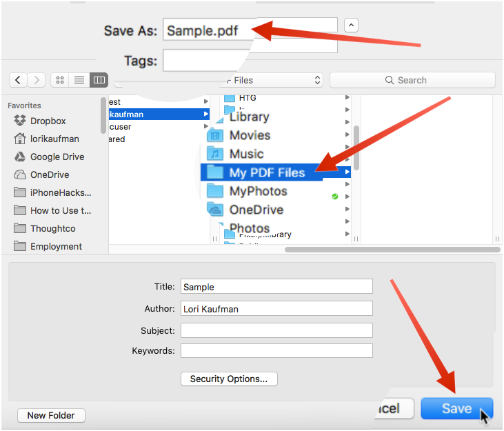The image size is (504, 431).
Task: Collapse the dialog with the chevron button
Action: pos(351,26)
